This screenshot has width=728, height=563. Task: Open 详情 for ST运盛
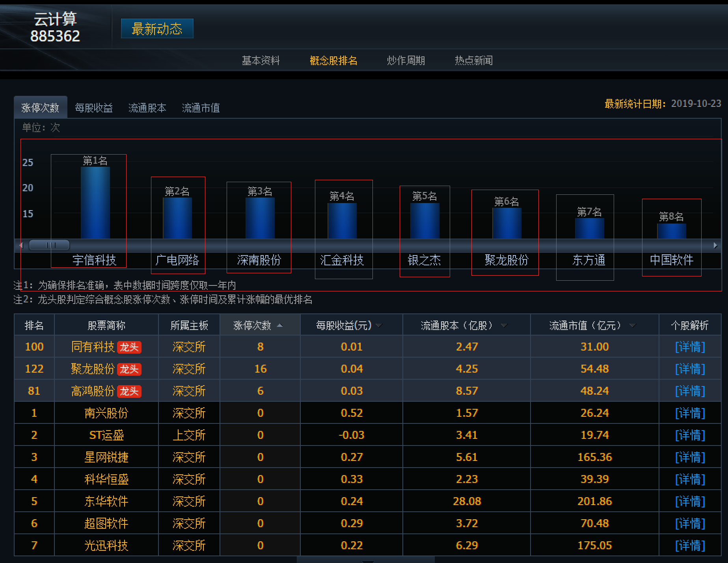tap(690, 435)
